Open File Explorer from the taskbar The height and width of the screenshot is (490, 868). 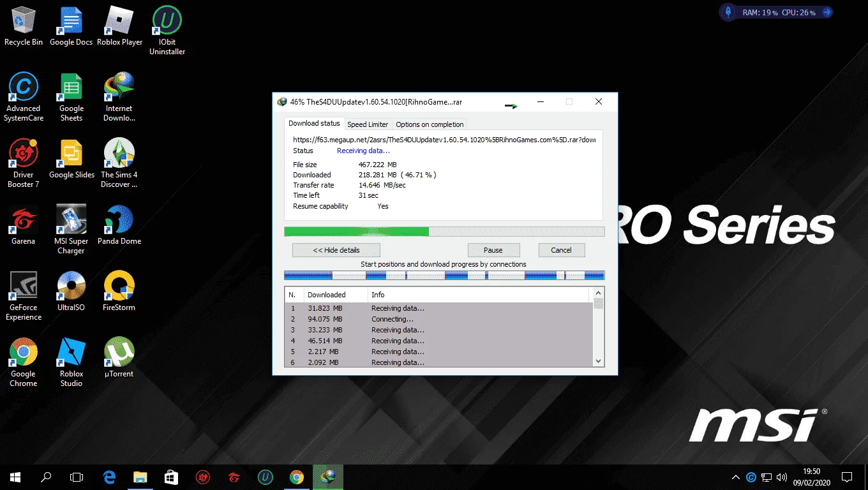(140, 477)
